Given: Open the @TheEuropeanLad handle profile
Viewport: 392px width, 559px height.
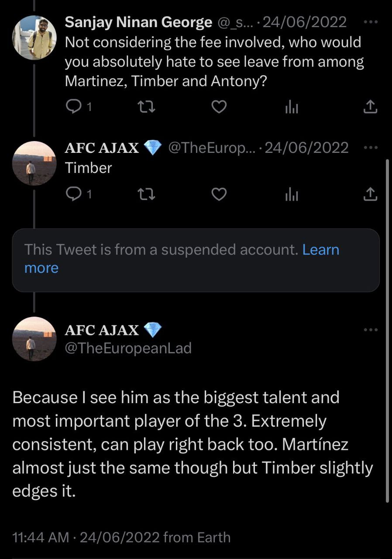Looking at the screenshot, I should tap(128, 348).
